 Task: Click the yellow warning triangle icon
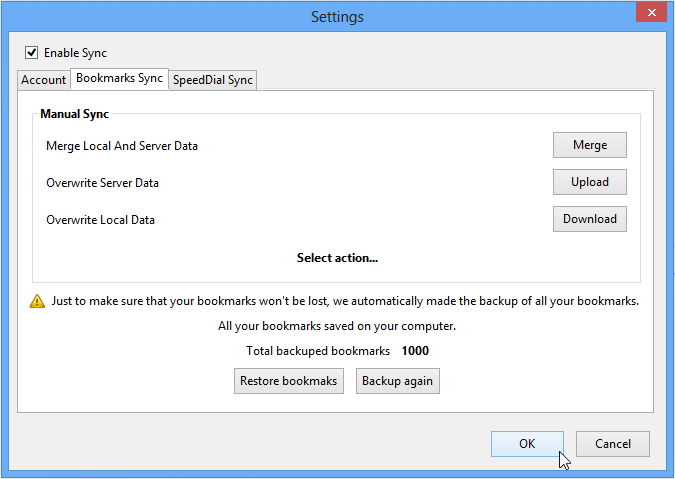tap(37, 301)
